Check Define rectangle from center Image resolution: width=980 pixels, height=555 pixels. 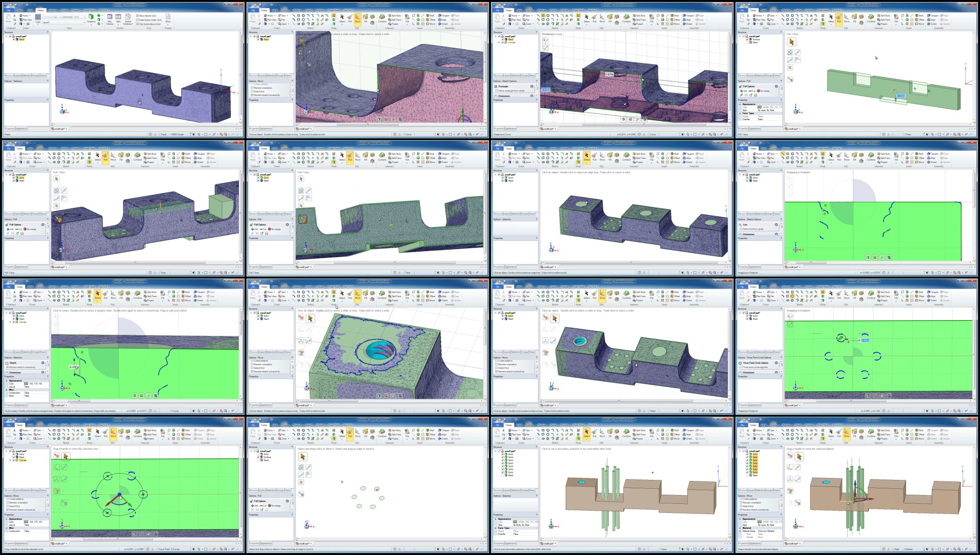pyautogui.click(x=496, y=91)
